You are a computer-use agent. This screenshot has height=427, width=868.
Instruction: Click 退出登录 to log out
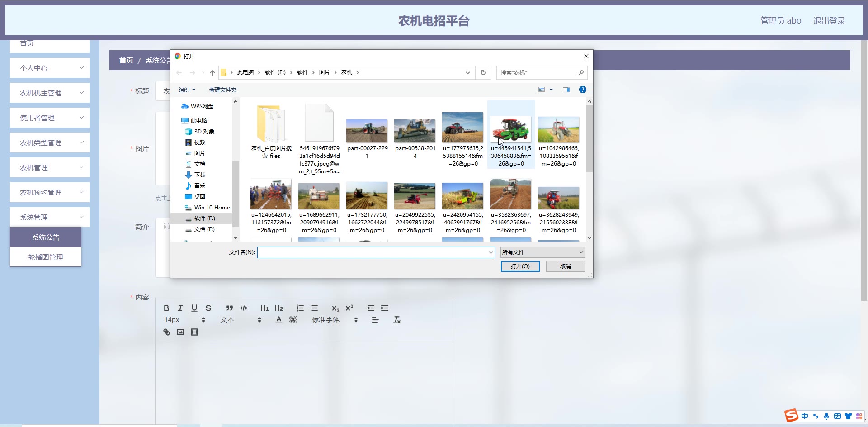point(829,21)
